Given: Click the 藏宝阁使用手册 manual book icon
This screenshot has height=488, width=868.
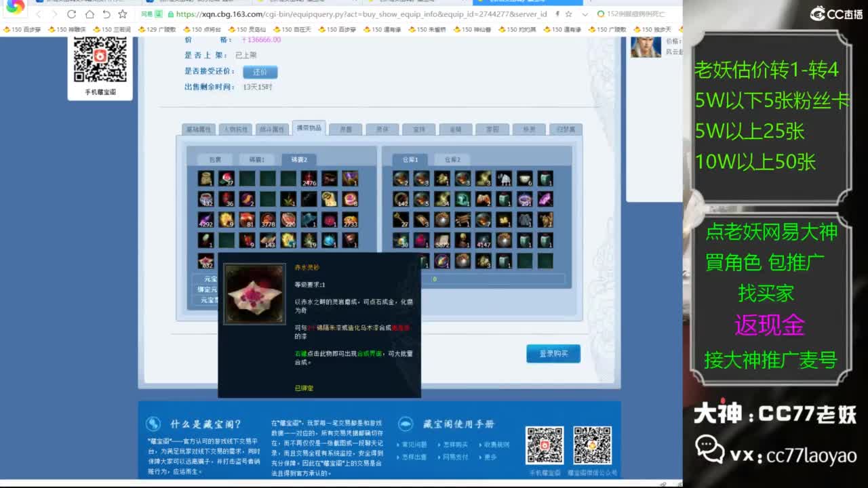Looking at the screenshot, I should 406,424.
